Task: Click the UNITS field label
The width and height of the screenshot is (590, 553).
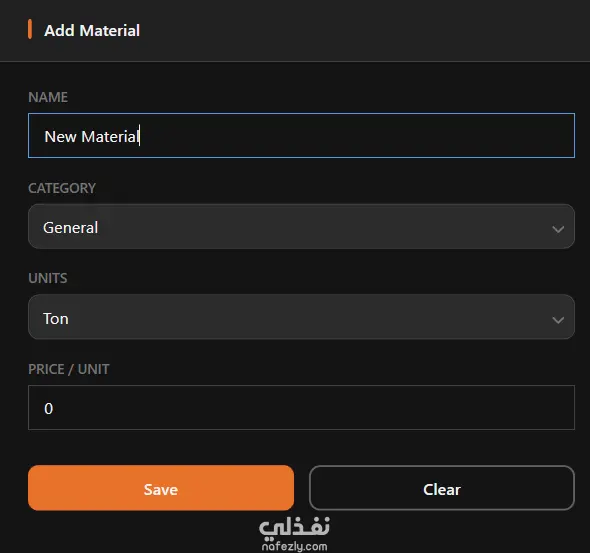Action: coord(48,278)
